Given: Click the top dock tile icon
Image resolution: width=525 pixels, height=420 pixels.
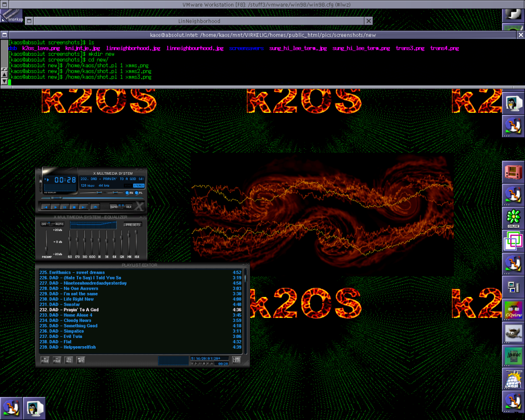Looking at the screenshot, I should coord(513,15).
